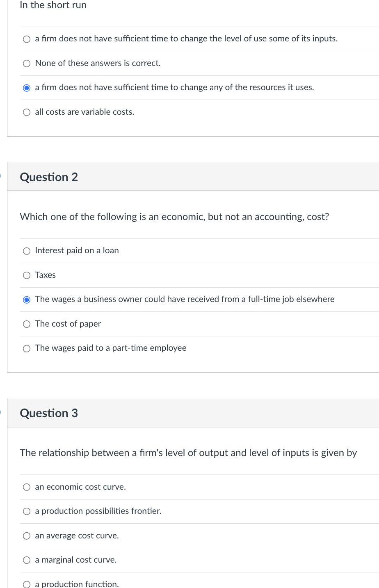Click the Question 3 header

coord(48,413)
